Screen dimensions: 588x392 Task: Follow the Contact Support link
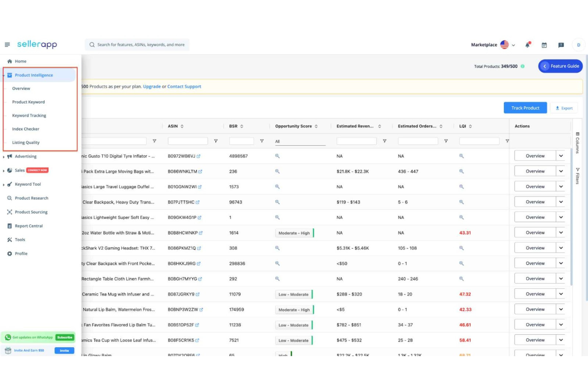(184, 87)
